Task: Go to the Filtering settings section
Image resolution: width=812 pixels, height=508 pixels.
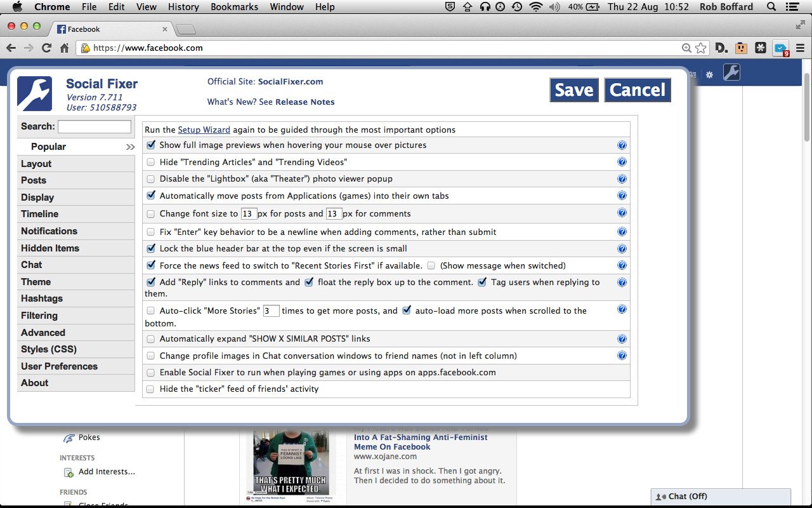Action: 76,316
